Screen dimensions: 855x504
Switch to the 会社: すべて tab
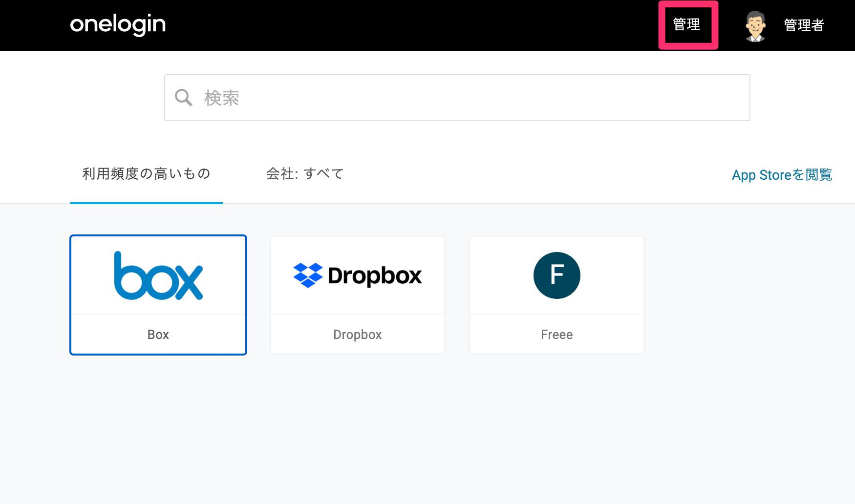pos(305,174)
